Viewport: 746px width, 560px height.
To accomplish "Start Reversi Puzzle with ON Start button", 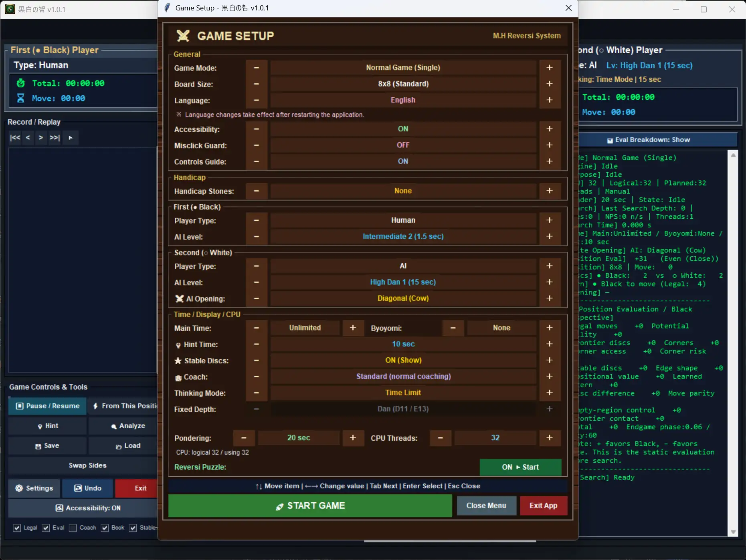I will point(520,467).
